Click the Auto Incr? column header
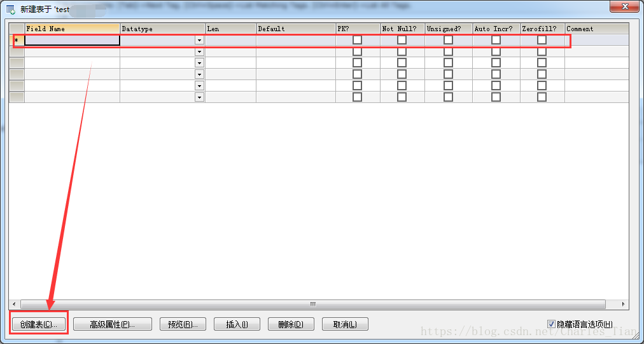This screenshot has width=644, height=344. point(496,29)
